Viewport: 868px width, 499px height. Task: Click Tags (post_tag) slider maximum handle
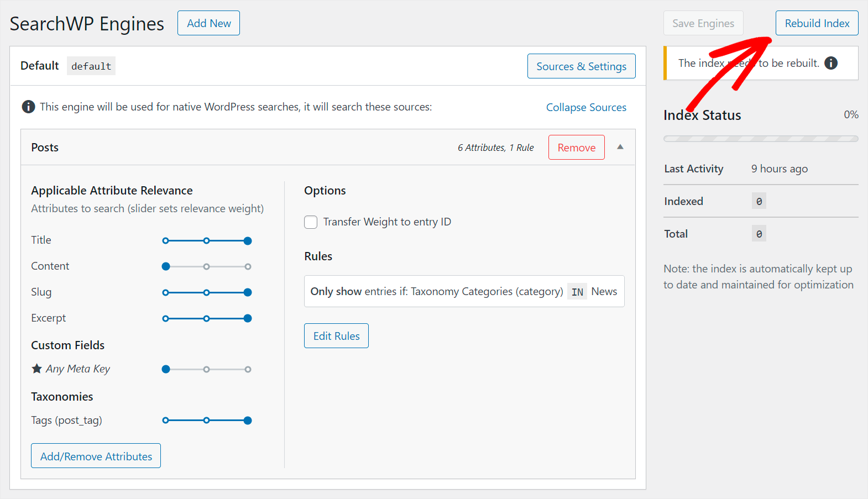pyautogui.click(x=248, y=421)
